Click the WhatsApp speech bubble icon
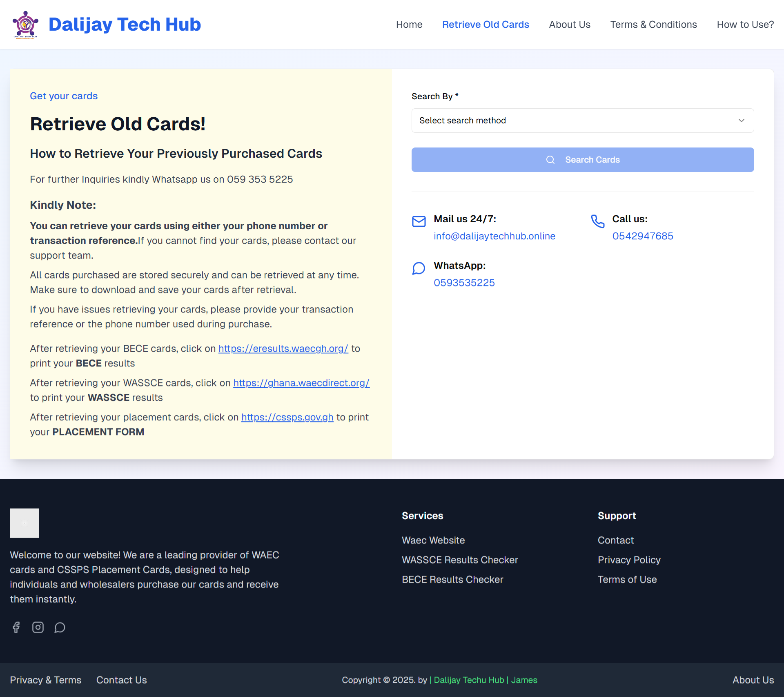This screenshot has width=784, height=697. [x=419, y=268]
